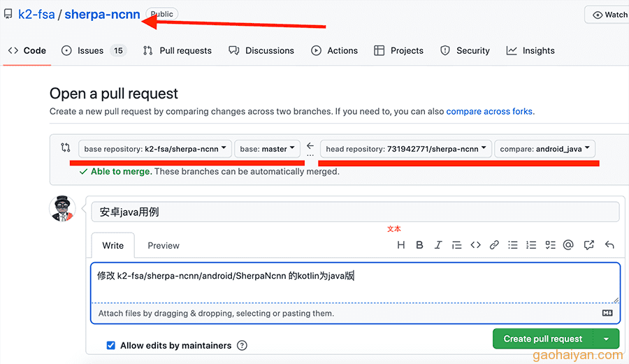Viewport: 629px width, 364px height.
Task: Mention a user with @ icon
Action: pyautogui.click(x=568, y=245)
